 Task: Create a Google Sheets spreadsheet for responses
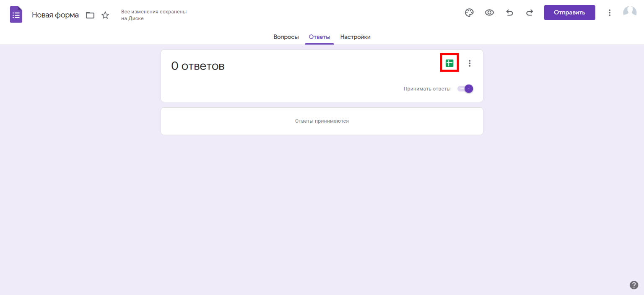pos(449,63)
